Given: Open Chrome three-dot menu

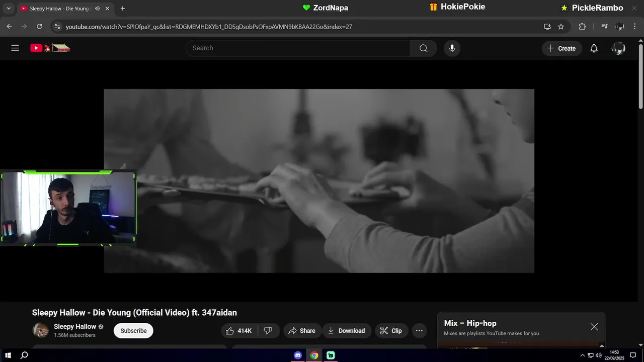Looking at the screenshot, I should (x=635, y=27).
